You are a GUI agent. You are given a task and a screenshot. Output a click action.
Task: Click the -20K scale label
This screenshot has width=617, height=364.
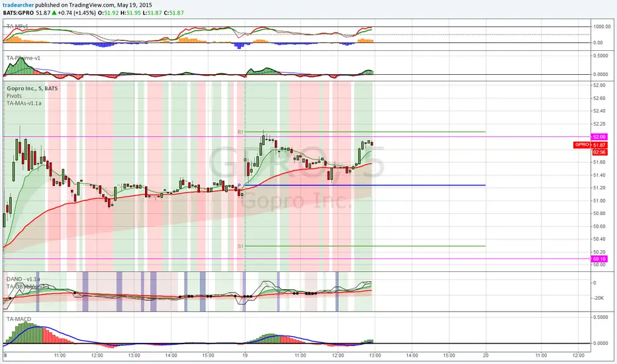(x=598, y=298)
